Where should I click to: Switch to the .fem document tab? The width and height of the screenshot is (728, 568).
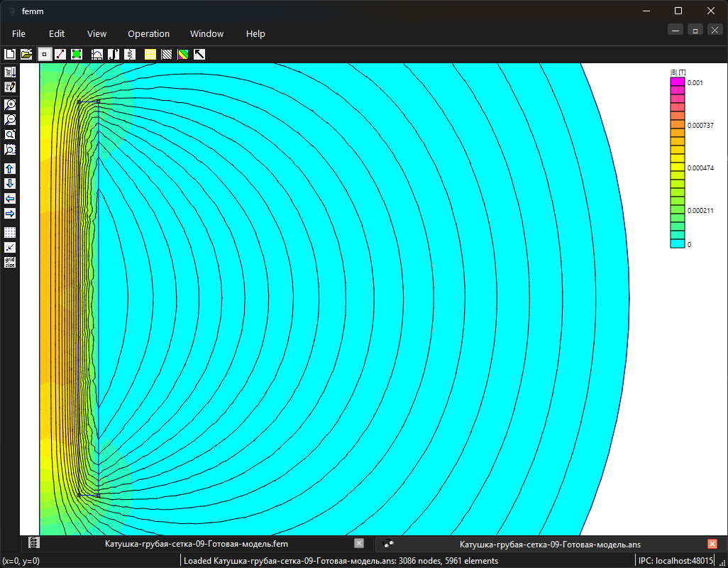click(x=197, y=544)
